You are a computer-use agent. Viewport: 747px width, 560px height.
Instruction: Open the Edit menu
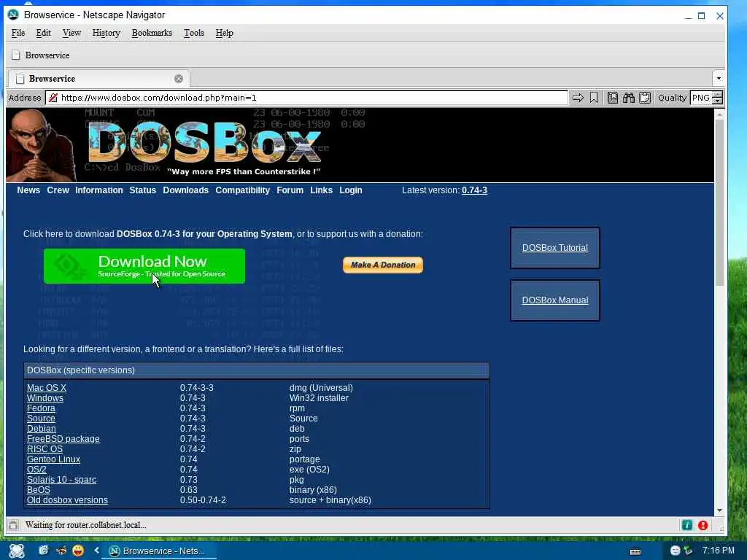coord(43,33)
